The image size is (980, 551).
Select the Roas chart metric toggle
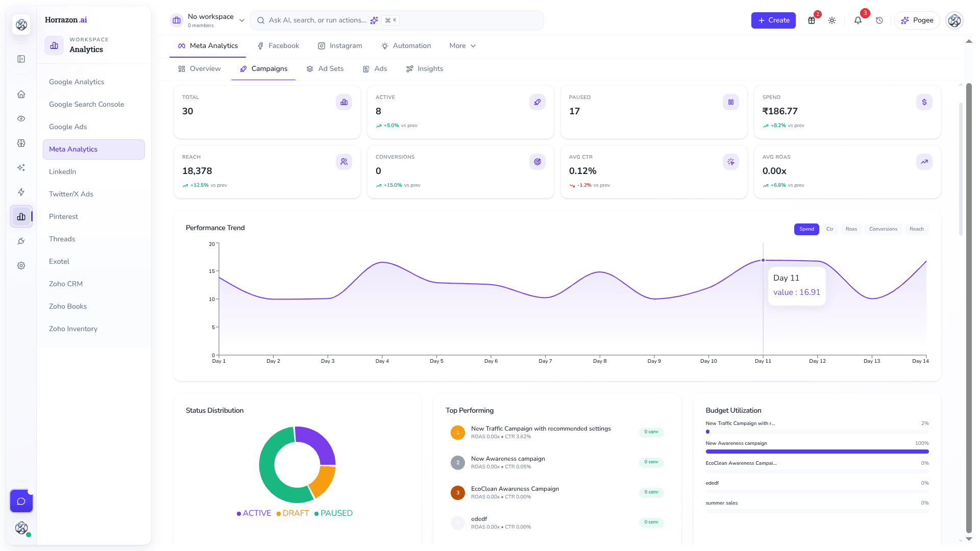tap(851, 229)
